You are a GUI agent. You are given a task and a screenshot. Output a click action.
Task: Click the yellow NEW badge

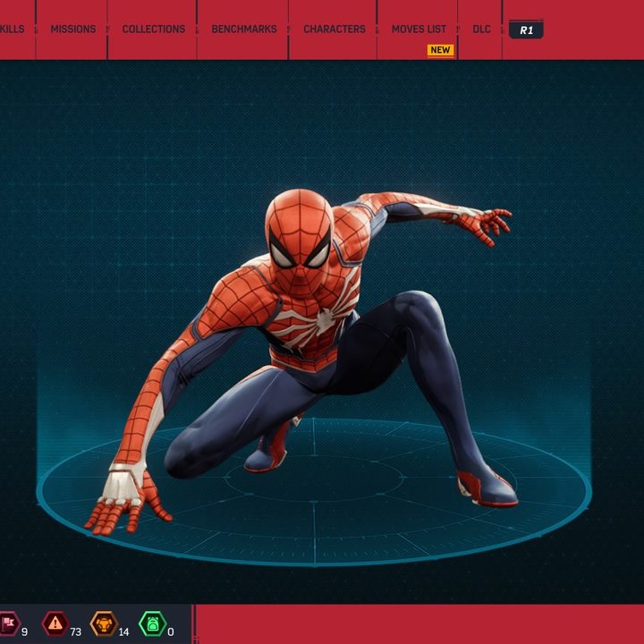click(x=440, y=50)
